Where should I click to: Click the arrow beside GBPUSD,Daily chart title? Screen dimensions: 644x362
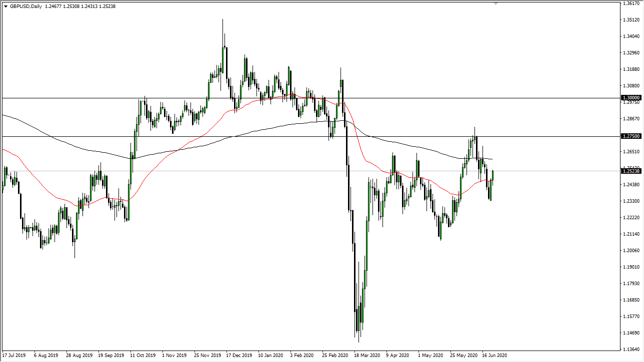point(5,6)
